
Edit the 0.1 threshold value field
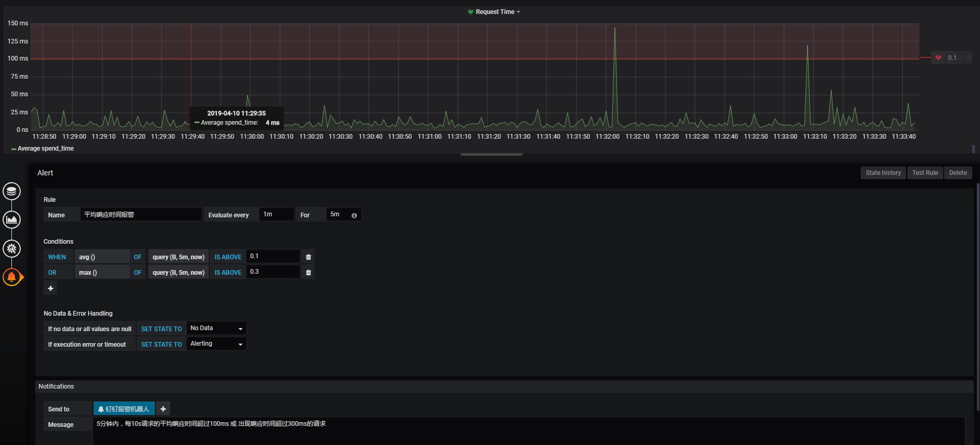pos(273,256)
